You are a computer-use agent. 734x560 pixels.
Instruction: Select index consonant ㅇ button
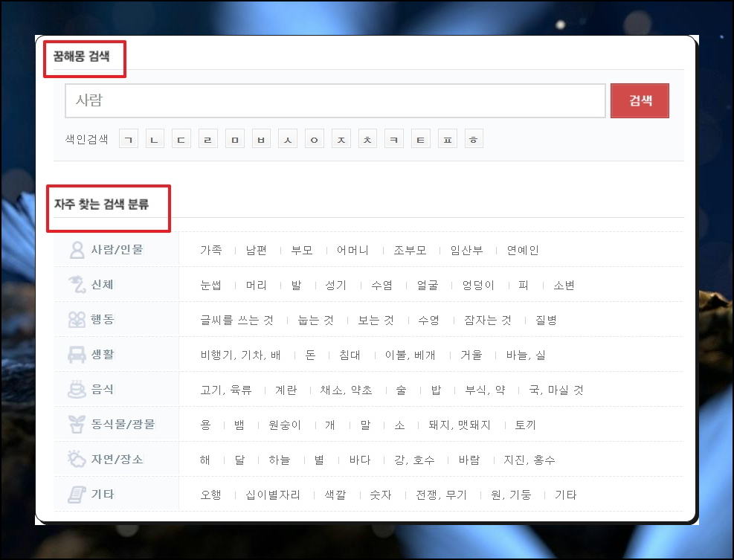click(x=314, y=139)
